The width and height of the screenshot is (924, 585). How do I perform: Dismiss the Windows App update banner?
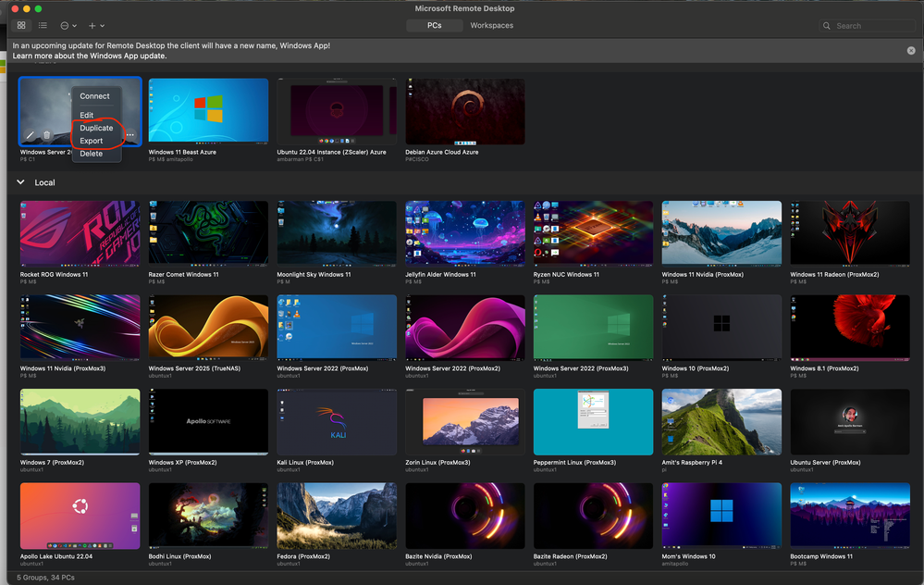pos(910,50)
